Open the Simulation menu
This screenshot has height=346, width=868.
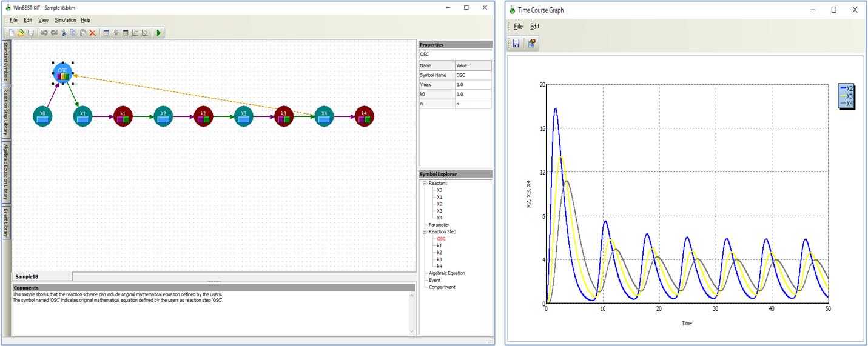tap(66, 20)
